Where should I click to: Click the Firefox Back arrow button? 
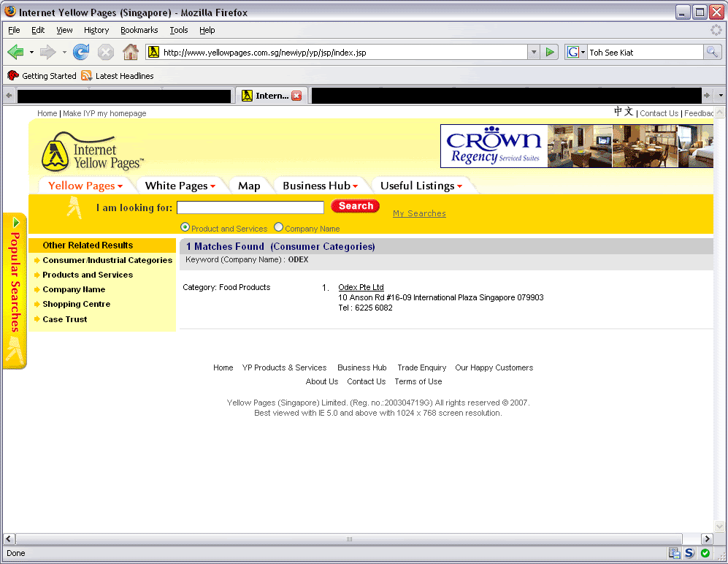pos(15,52)
